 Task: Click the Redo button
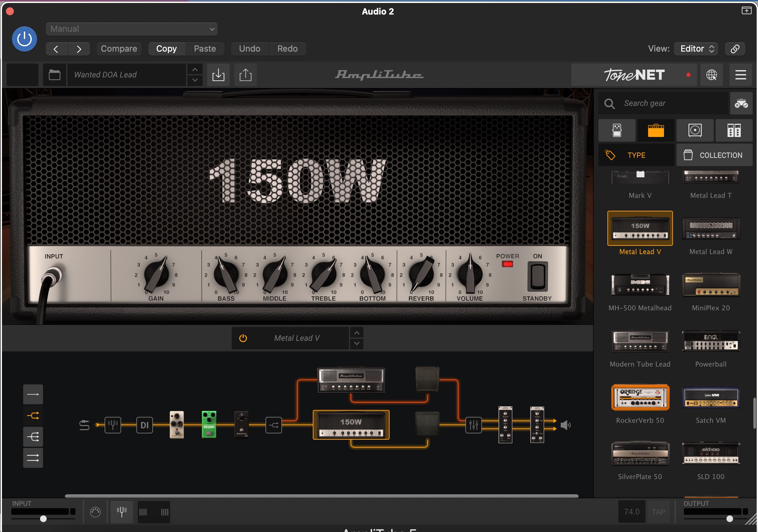[287, 49]
